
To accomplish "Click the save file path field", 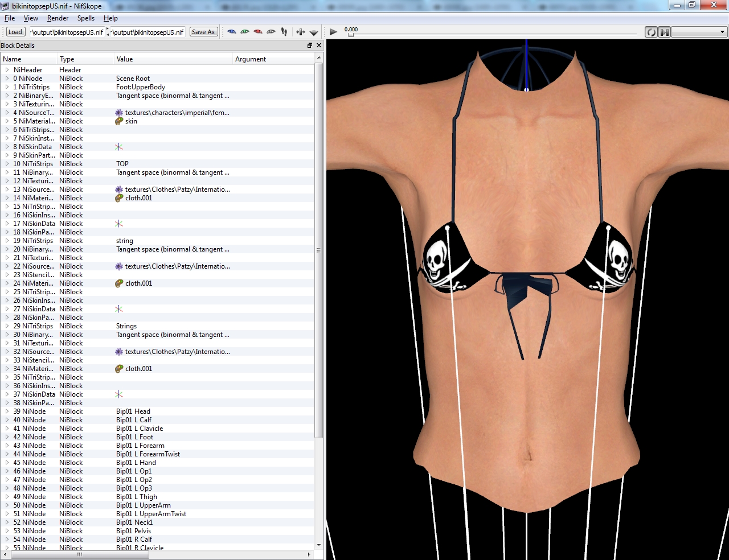I will point(149,32).
